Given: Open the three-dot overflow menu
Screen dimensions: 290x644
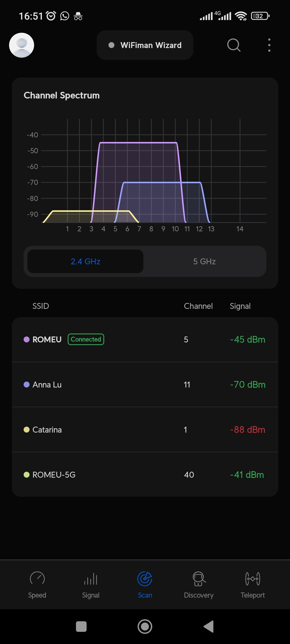Looking at the screenshot, I should pos(269,45).
